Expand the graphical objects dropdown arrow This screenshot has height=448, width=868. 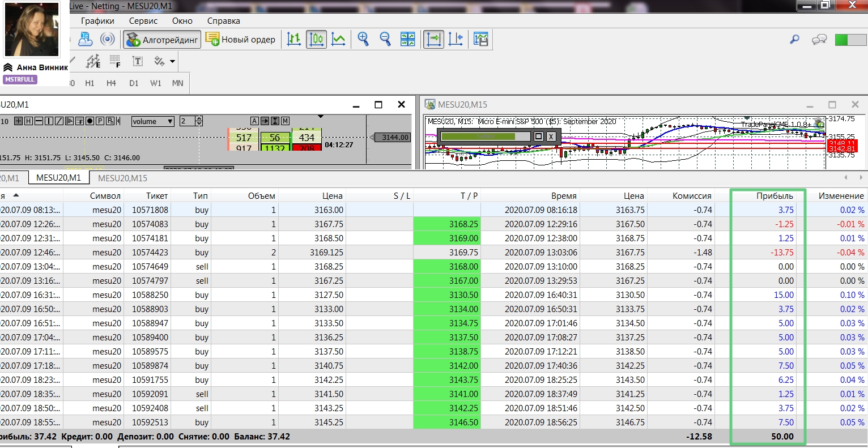pyautogui.click(x=172, y=61)
